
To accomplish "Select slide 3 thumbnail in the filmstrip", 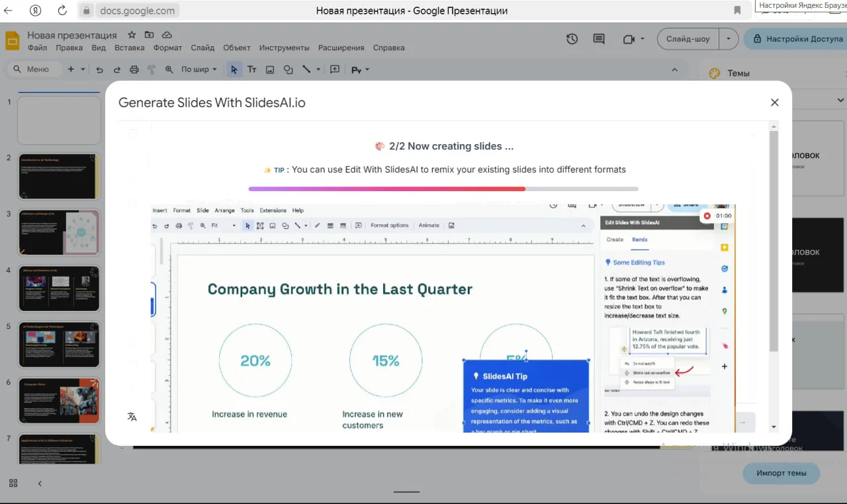I will coord(59,232).
